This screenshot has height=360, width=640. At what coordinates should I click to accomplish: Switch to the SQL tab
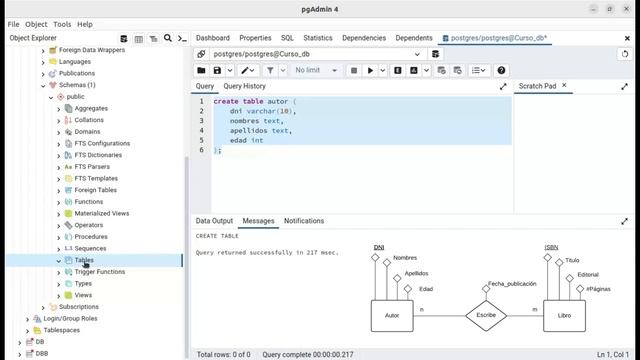pos(287,38)
